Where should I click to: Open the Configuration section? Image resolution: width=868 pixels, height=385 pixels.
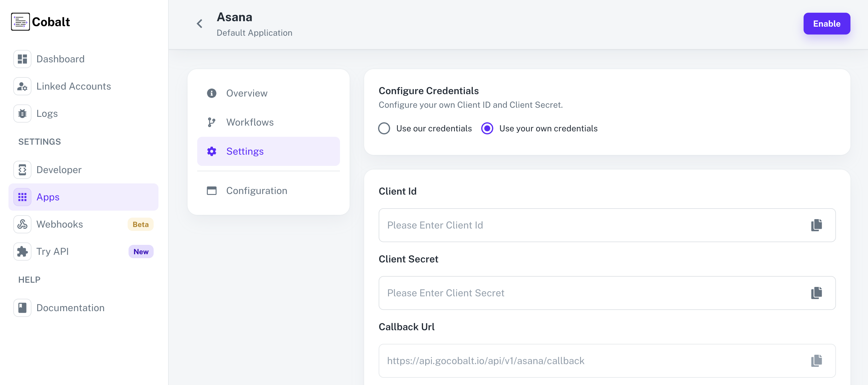click(257, 190)
